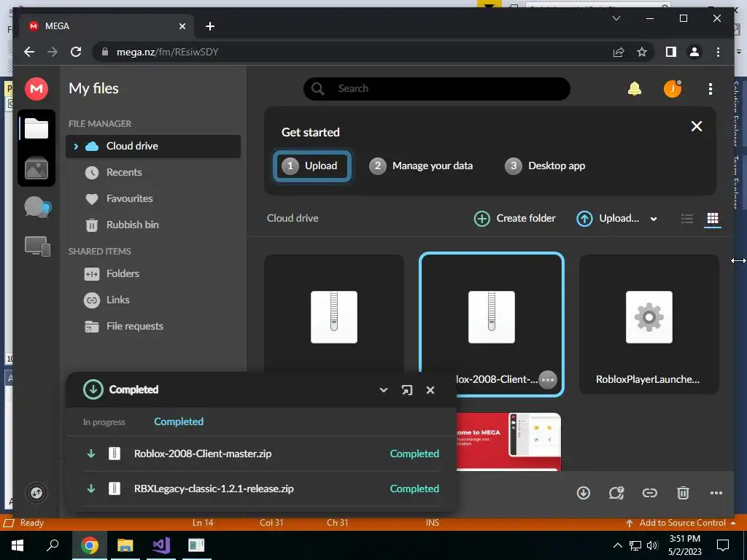Click step 1 Upload button

(312, 166)
